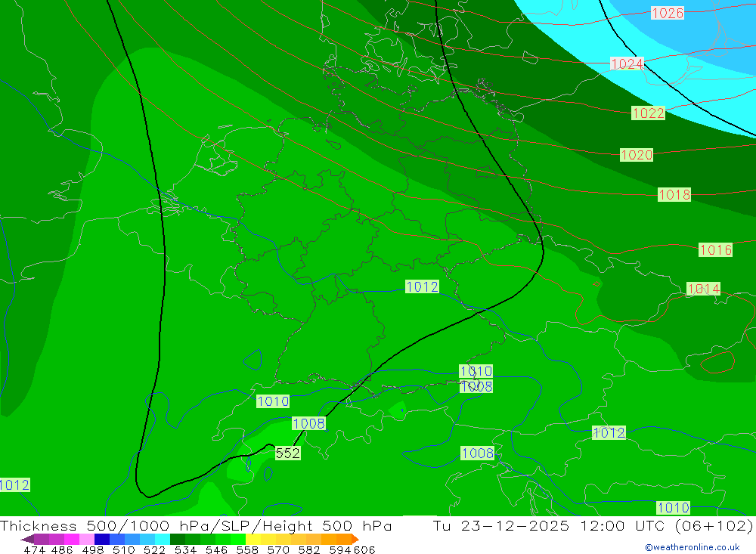This screenshot has height=554, width=756.
Task: Pick the orange arrow at the legend's right end
Action: point(355,539)
